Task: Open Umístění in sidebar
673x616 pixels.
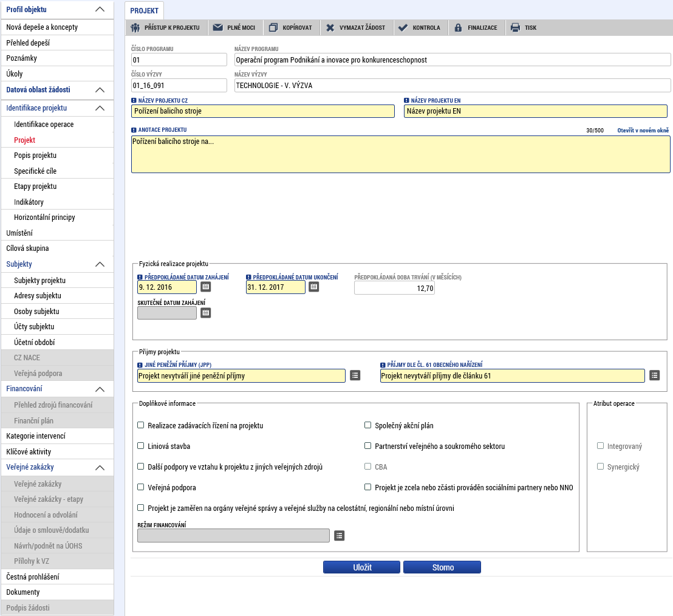Action: tap(57, 233)
